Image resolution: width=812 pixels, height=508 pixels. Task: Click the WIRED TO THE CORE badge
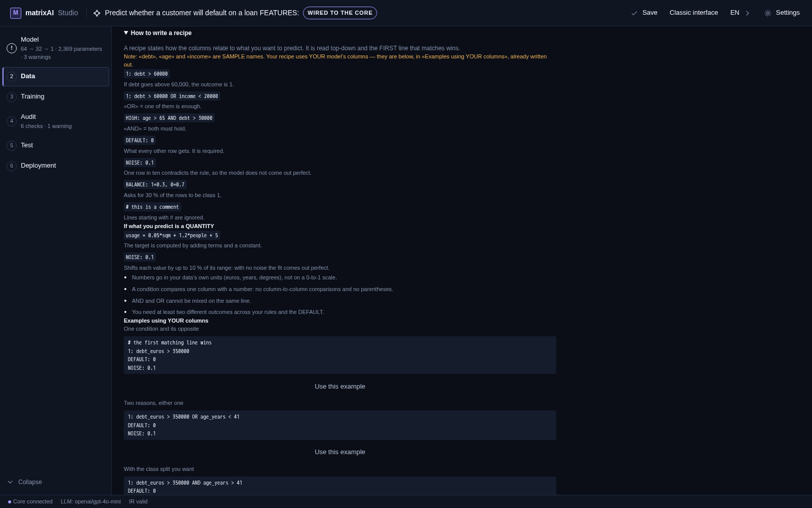(340, 13)
